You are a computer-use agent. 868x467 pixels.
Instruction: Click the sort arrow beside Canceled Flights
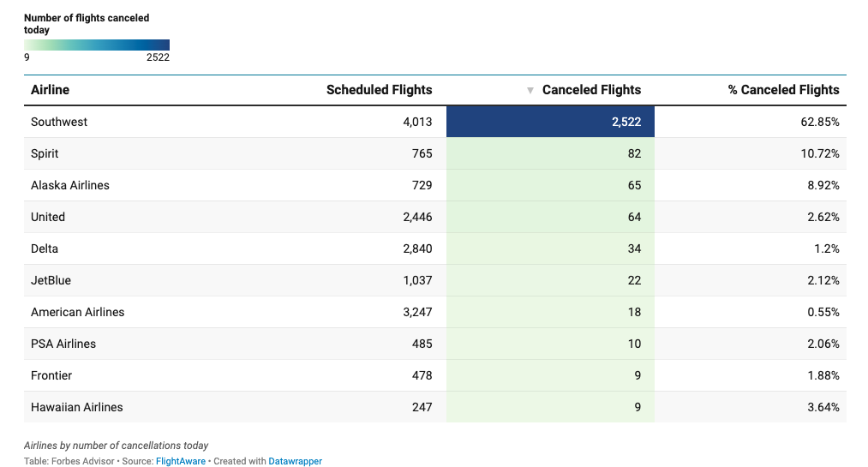click(530, 90)
